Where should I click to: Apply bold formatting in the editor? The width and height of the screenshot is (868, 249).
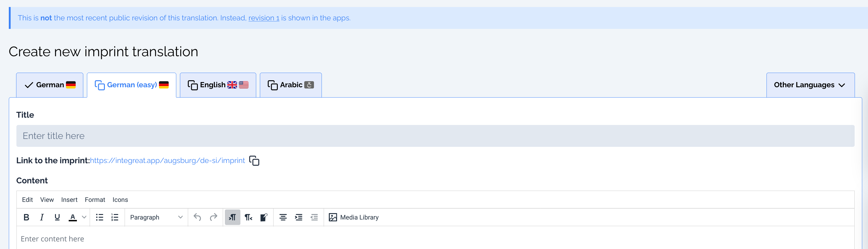[x=27, y=217]
